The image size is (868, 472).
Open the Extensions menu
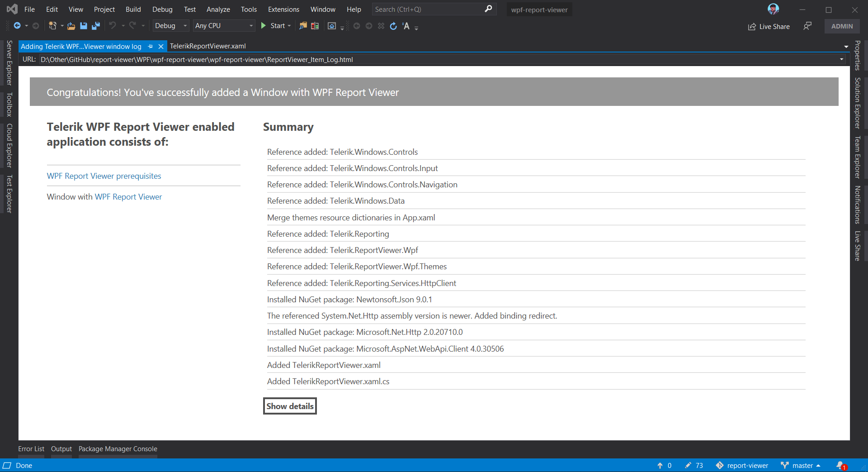(x=283, y=9)
